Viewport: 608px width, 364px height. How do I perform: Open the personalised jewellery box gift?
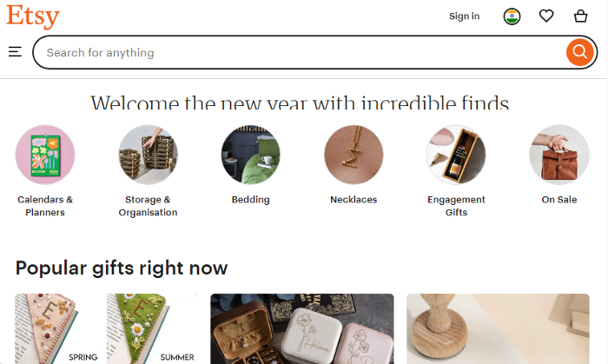coord(301,328)
